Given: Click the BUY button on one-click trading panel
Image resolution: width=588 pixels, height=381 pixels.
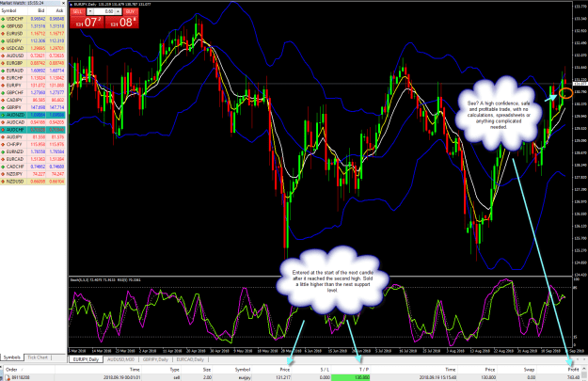Looking at the screenshot, I should point(130,11).
